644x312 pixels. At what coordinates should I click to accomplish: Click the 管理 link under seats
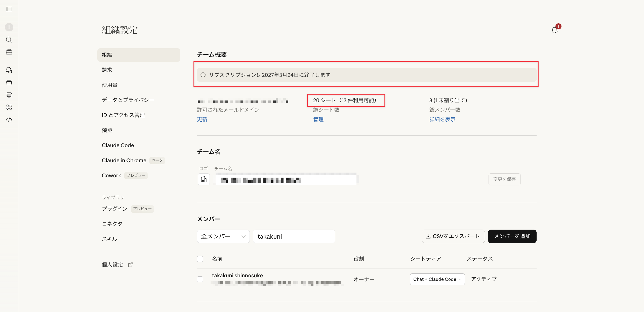click(318, 120)
